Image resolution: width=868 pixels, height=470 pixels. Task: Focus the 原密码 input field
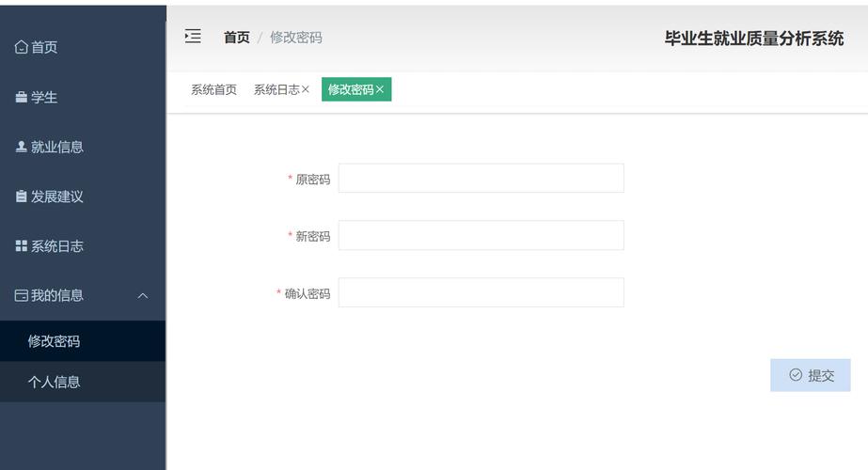481,179
